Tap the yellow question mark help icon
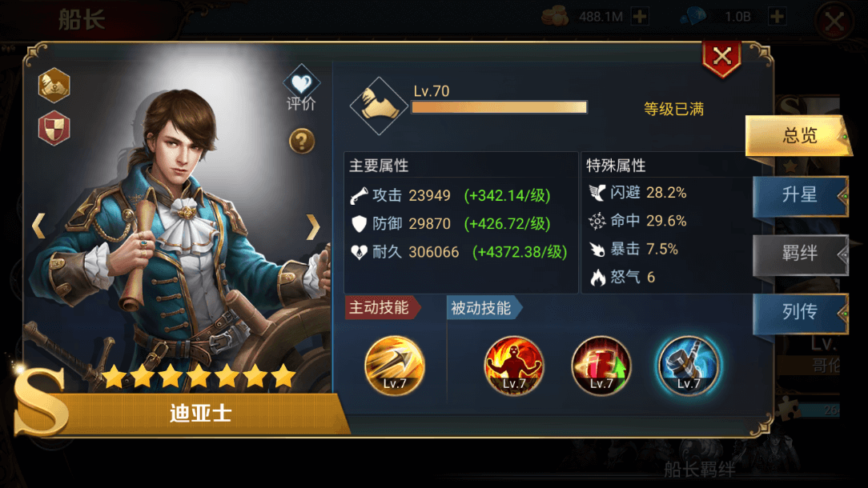Image resolution: width=868 pixels, height=488 pixels. pos(302,141)
